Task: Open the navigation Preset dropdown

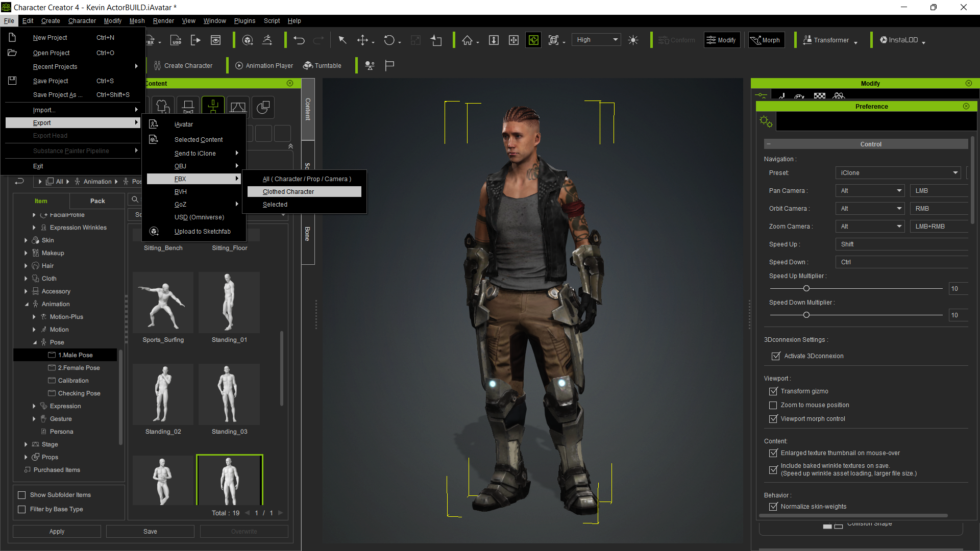Action: tap(897, 173)
